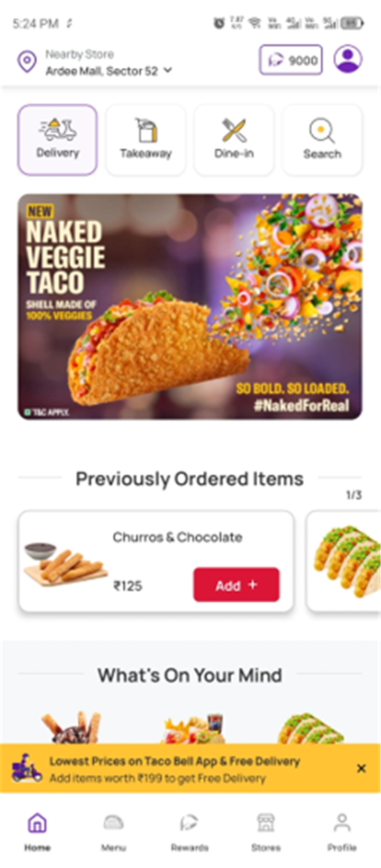Switch to the Menu tab
Image resolution: width=381 pixels, height=868 pixels.
point(113,832)
